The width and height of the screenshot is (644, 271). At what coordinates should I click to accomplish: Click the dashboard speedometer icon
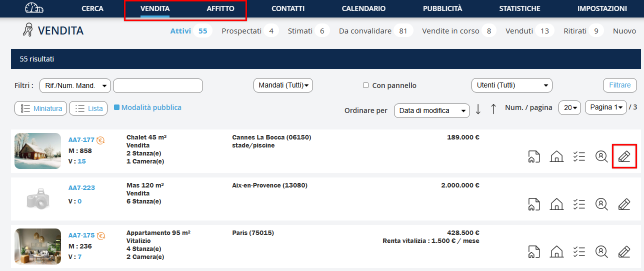(34, 8)
